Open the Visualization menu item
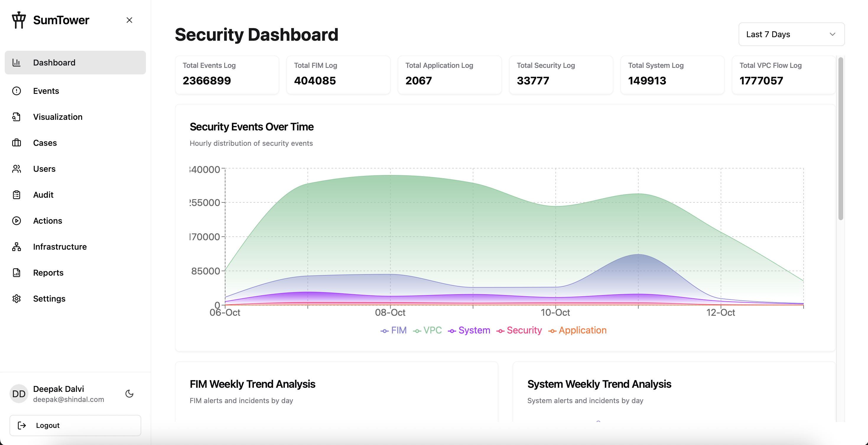 tap(58, 117)
